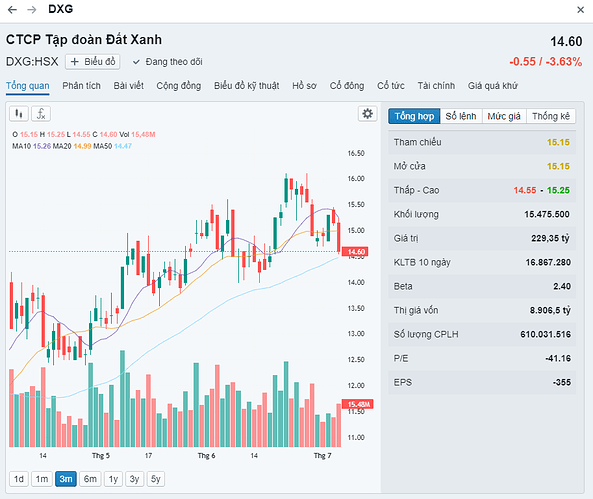Open the Thống kê panel tab
Viewport: 593px width, 499px height.
[x=551, y=116]
